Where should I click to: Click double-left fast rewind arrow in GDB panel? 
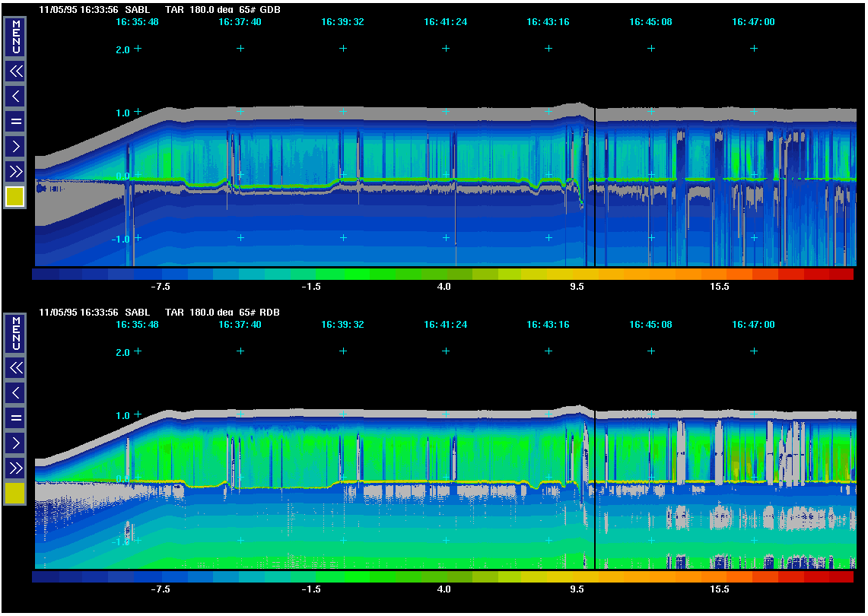pyautogui.click(x=15, y=71)
